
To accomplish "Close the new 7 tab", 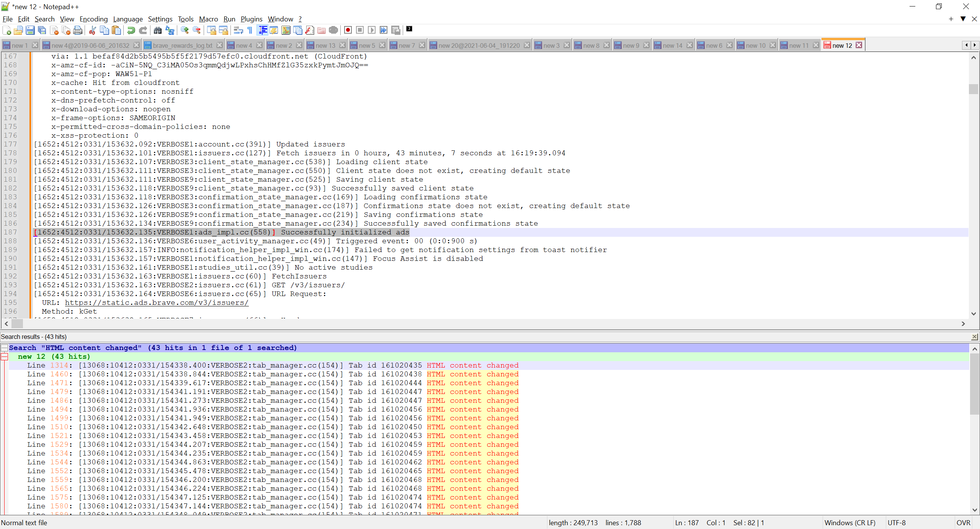I will (x=422, y=45).
